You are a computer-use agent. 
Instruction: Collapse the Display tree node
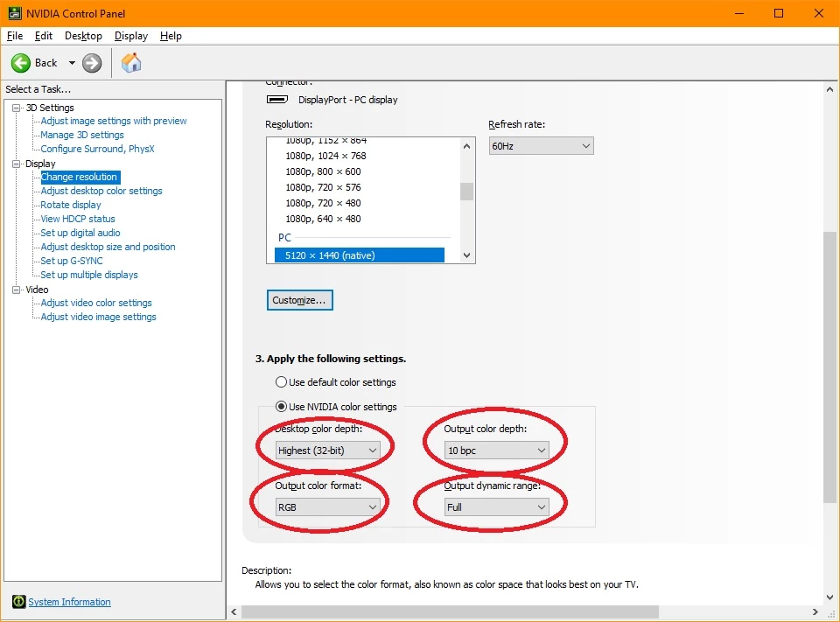pos(17,164)
